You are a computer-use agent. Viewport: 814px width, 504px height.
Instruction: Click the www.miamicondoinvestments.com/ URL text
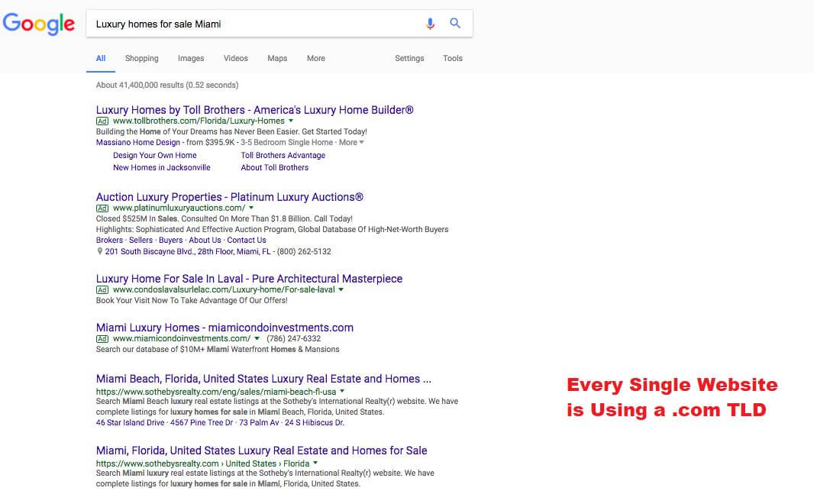[x=182, y=338]
